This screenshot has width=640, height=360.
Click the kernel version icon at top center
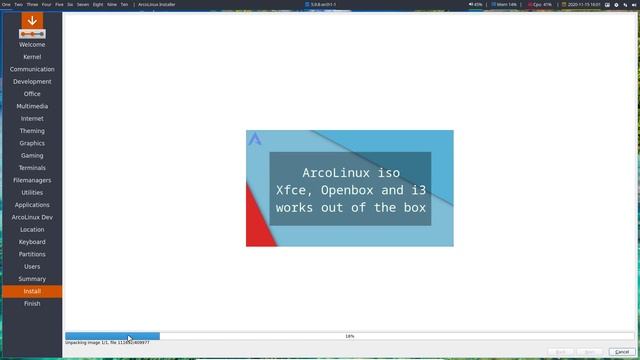pyautogui.click(x=307, y=4)
